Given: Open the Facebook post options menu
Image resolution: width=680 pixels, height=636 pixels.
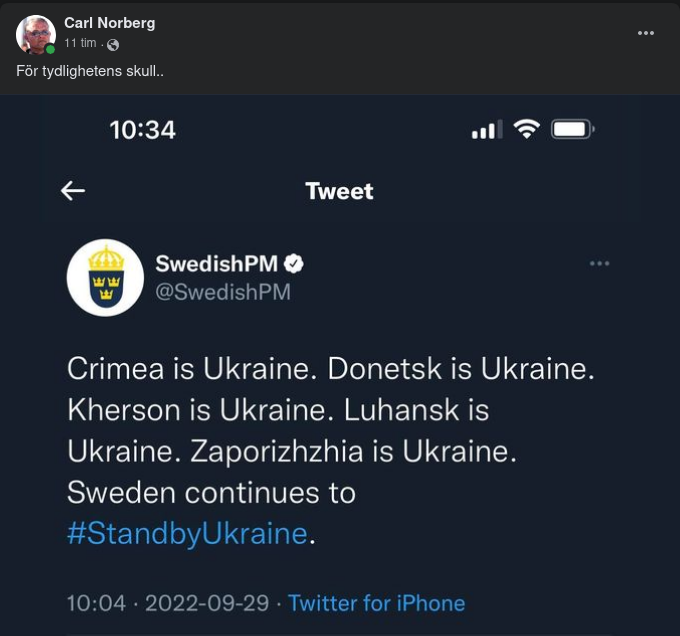Looking at the screenshot, I should point(646,32).
